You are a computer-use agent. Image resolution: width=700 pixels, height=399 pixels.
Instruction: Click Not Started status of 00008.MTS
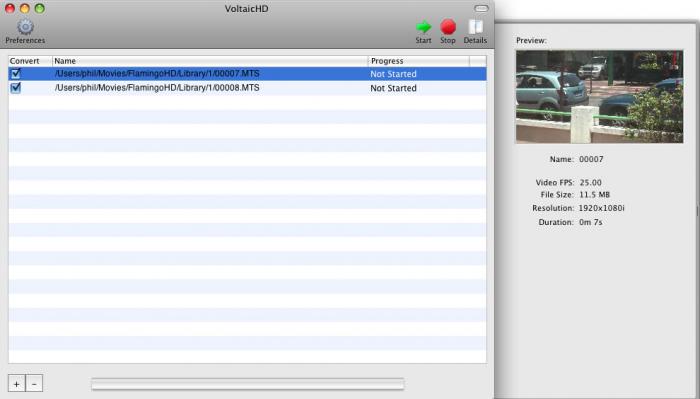(x=393, y=88)
